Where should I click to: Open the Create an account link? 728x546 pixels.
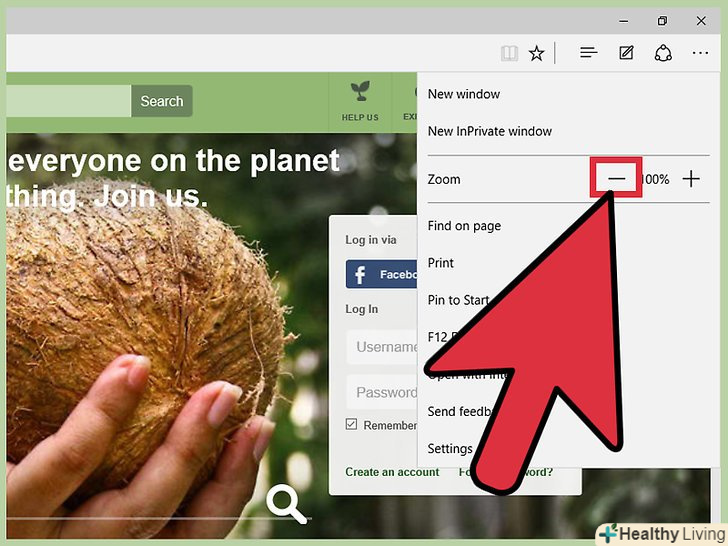click(x=392, y=472)
